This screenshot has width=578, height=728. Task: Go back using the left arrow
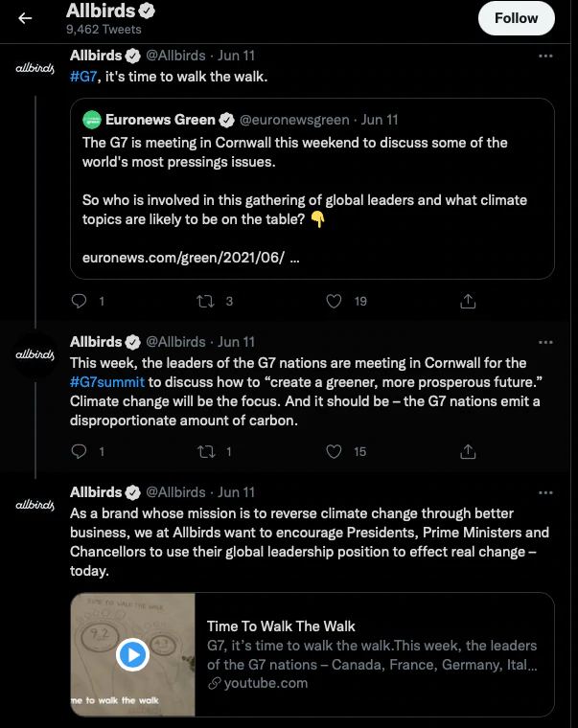(26, 18)
